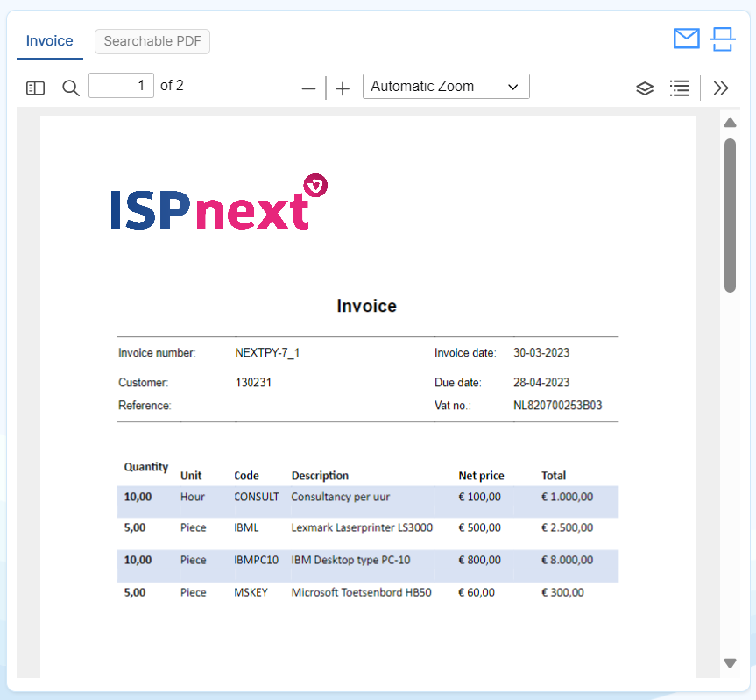
Task: Zoom in using the plus button
Action: (x=343, y=88)
